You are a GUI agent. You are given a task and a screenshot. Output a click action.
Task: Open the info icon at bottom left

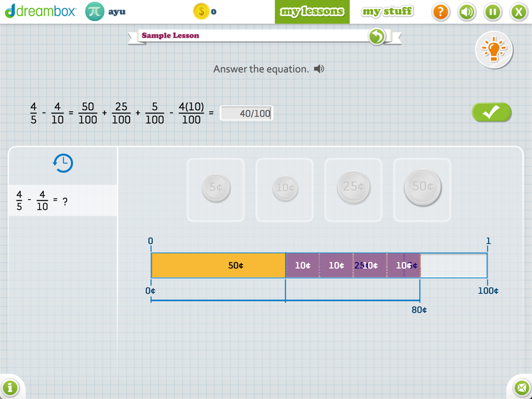pyautogui.click(x=10, y=387)
